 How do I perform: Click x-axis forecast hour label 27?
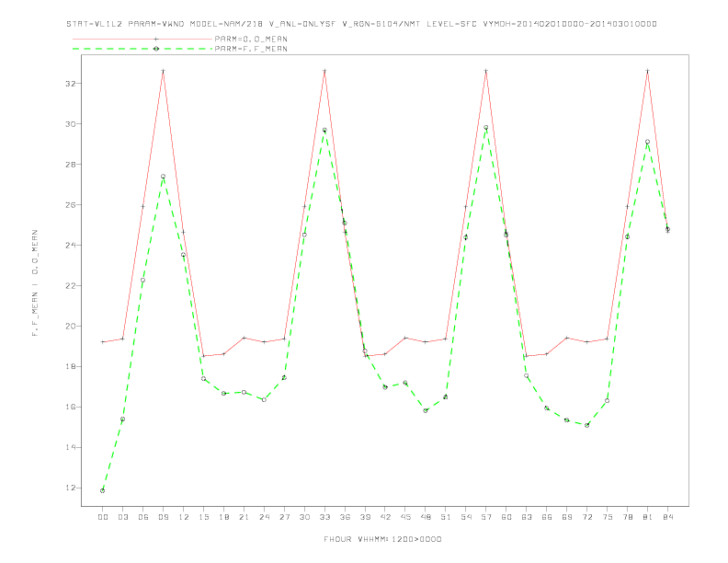pyautogui.click(x=284, y=517)
